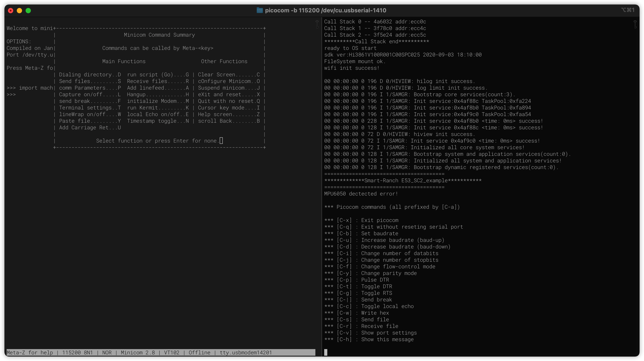Click the '[C-d] : Decrease baudrate (baud-down)' line
644x361 pixels.
387,247
